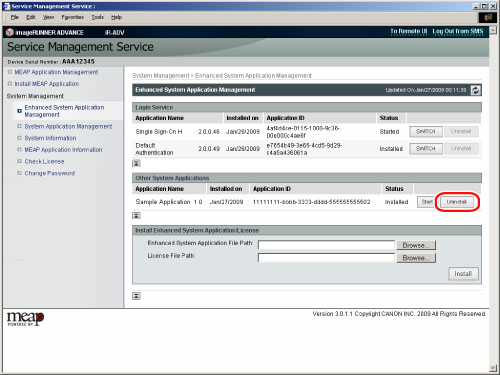Screen dimensions: 500x375
Task: Click the System Management breadcrumb
Action: pyautogui.click(x=161, y=76)
